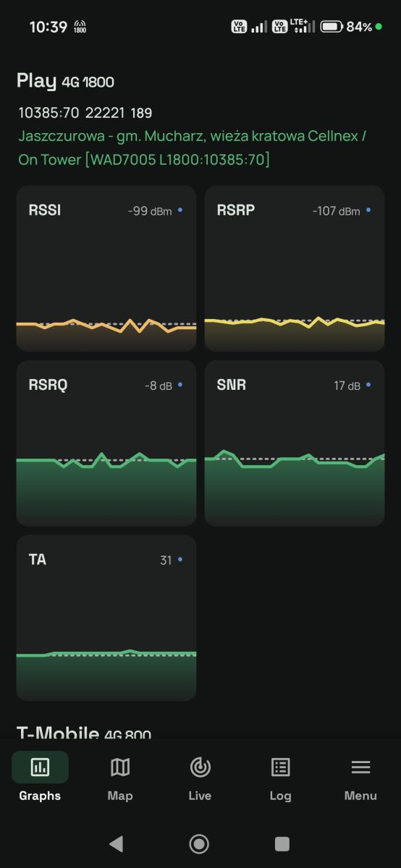Toggle the blue dot on RSSI card
Viewport: 401px width, 868px height.
point(180,210)
